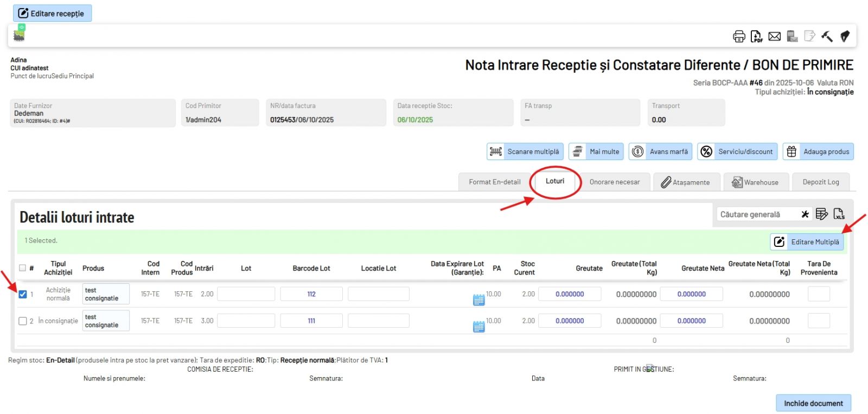
Task: Open the Warehouse tab
Action: 755,182
